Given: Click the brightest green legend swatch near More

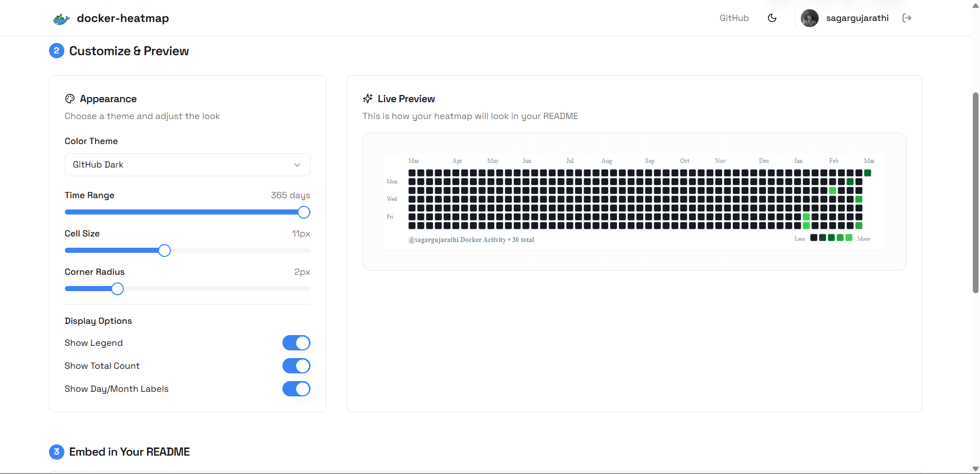Looking at the screenshot, I should [x=849, y=237].
